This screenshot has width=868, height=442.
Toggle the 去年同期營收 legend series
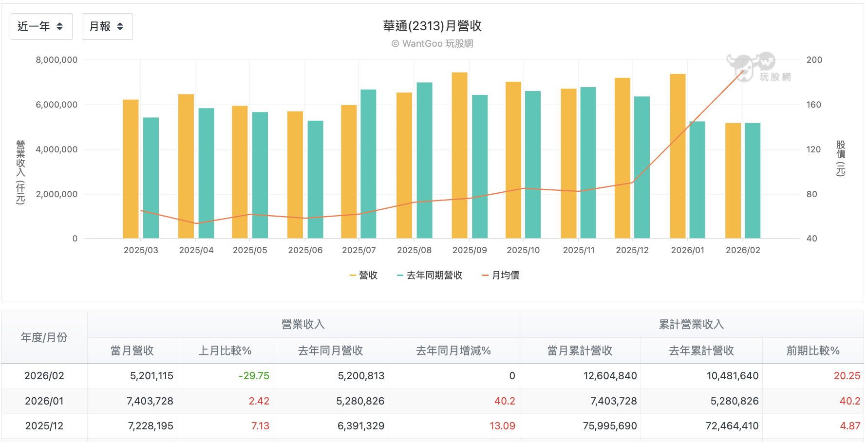coord(430,276)
